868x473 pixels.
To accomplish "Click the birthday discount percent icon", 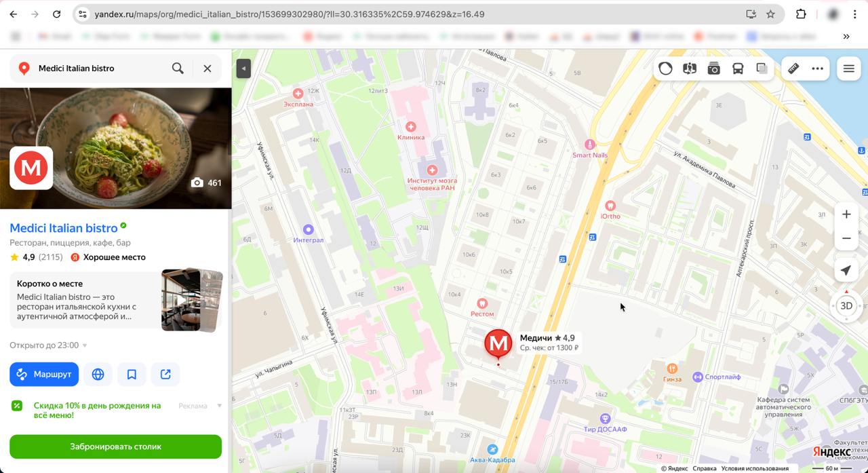I will click(x=17, y=406).
